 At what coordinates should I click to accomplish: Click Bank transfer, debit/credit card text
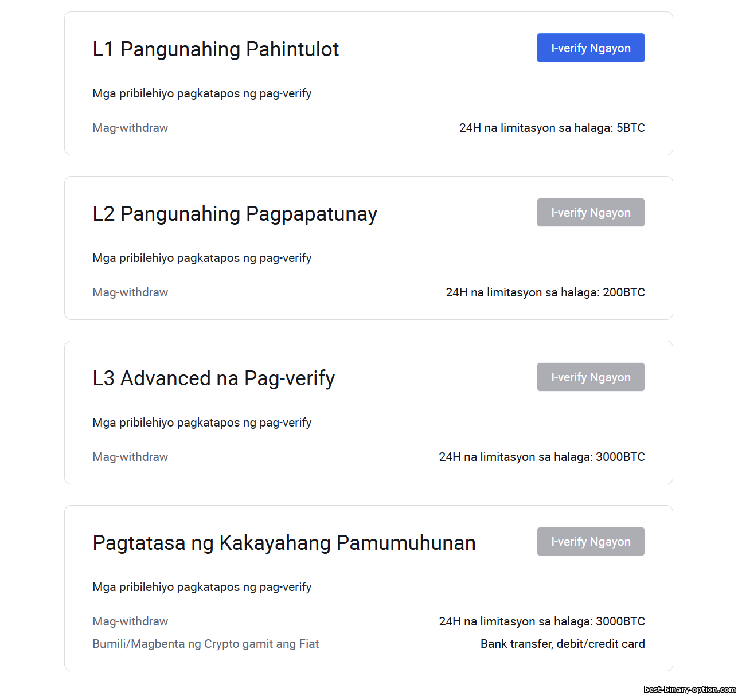563,644
